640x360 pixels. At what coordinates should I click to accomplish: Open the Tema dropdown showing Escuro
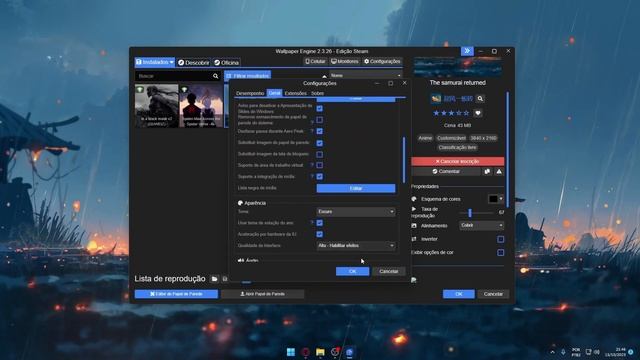(x=356, y=212)
